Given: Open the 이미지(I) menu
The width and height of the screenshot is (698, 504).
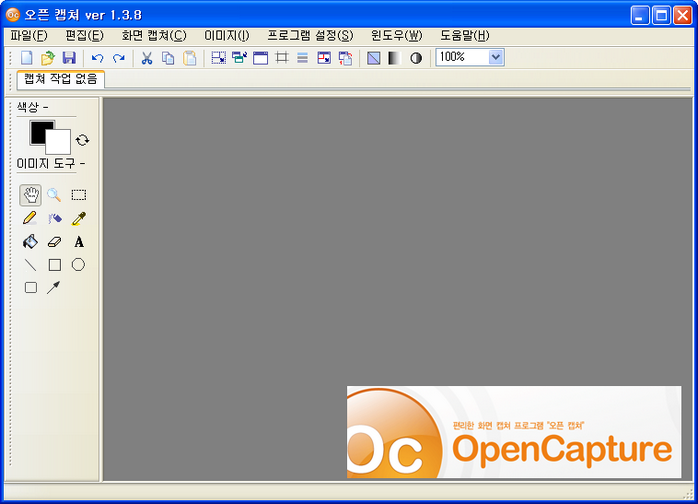Looking at the screenshot, I should (227, 36).
